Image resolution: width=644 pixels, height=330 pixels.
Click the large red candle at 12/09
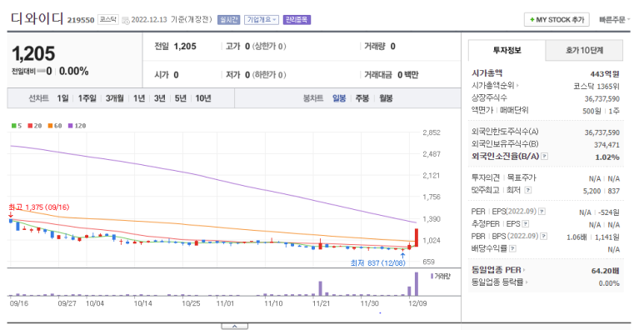417,237
